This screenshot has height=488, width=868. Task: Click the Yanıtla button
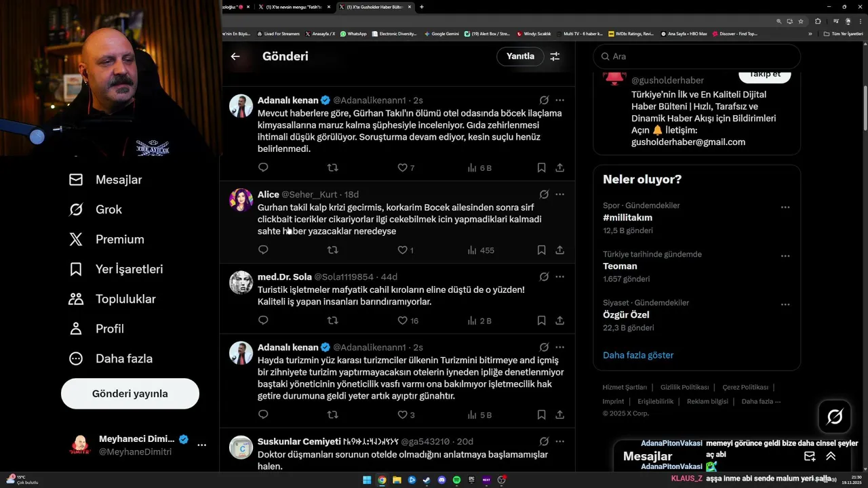520,56
